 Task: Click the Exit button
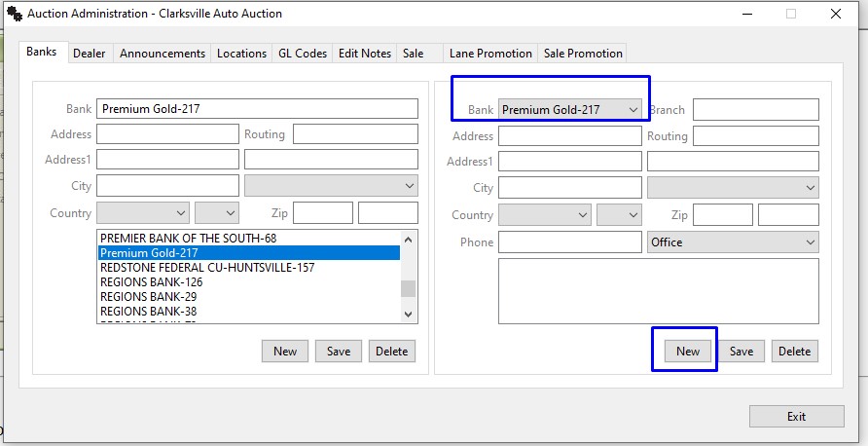click(796, 417)
